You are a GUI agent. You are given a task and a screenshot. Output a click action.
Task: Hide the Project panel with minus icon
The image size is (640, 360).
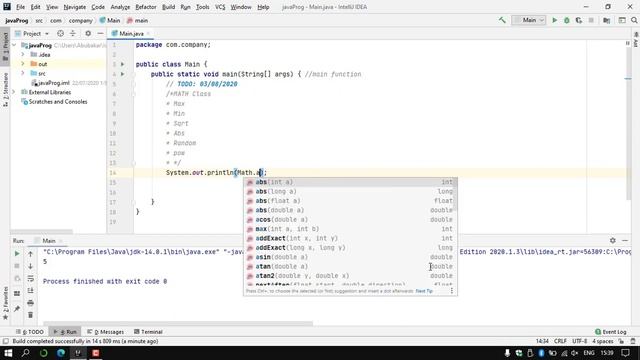pyautogui.click(x=100, y=33)
